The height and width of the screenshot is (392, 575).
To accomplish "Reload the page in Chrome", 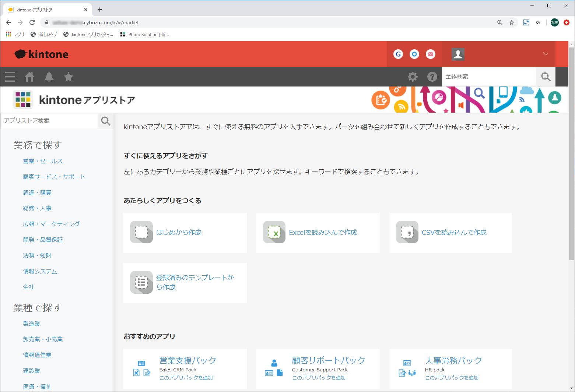I will click(x=32, y=22).
